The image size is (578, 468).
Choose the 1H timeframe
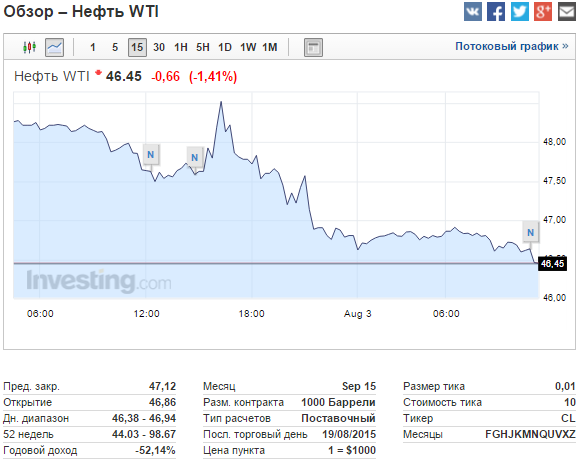(x=181, y=47)
